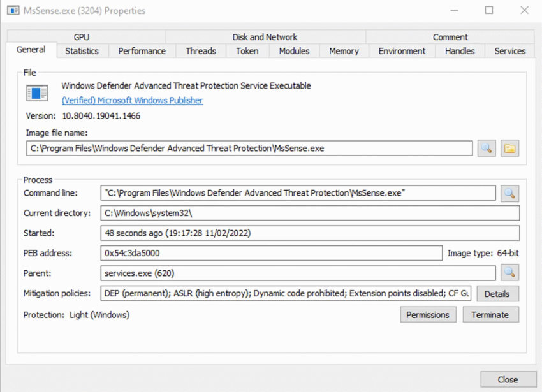Open the Handles tab
Image resolution: width=542 pixels, height=392 pixels.
point(458,51)
